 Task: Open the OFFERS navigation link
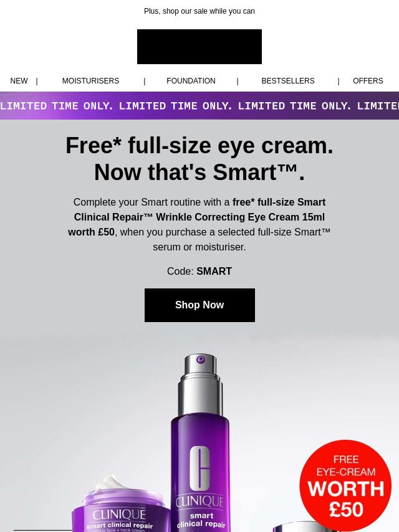pyautogui.click(x=368, y=81)
